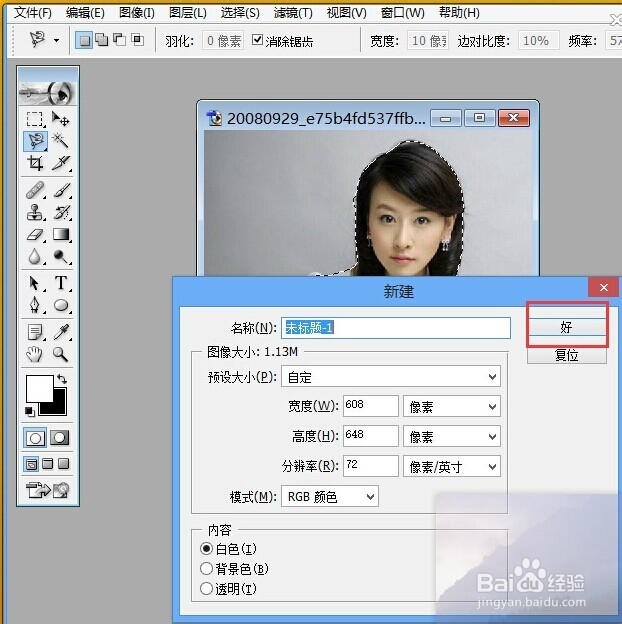Click the 分辨率 resolution value field
Viewport: 622px width, 624px height.
[x=370, y=466]
